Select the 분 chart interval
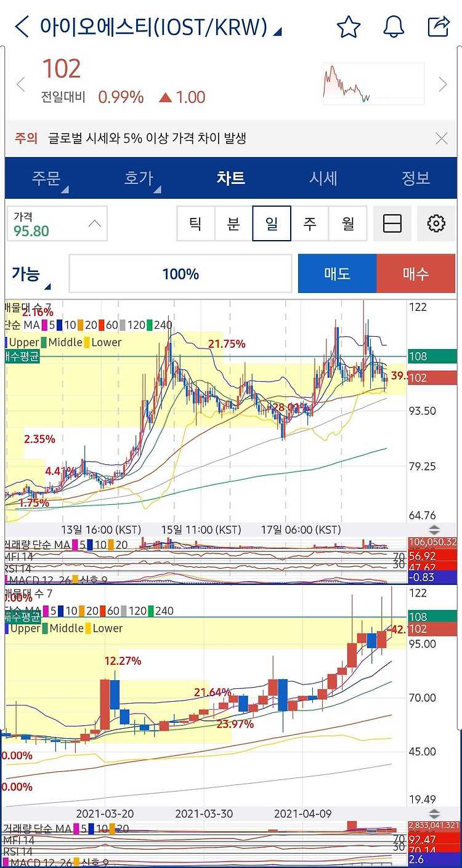The image size is (462, 868). (x=233, y=223)
